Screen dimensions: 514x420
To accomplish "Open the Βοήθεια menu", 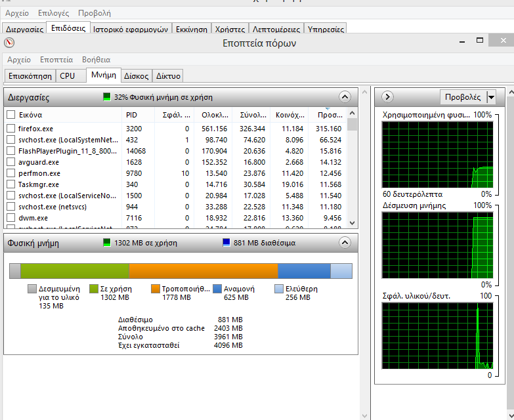I will pos(96,60).
